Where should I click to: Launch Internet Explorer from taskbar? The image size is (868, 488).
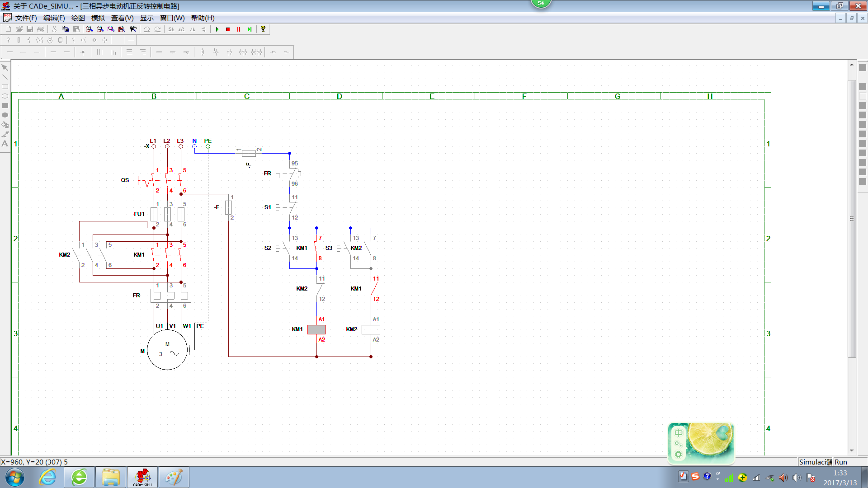[47, 477]
